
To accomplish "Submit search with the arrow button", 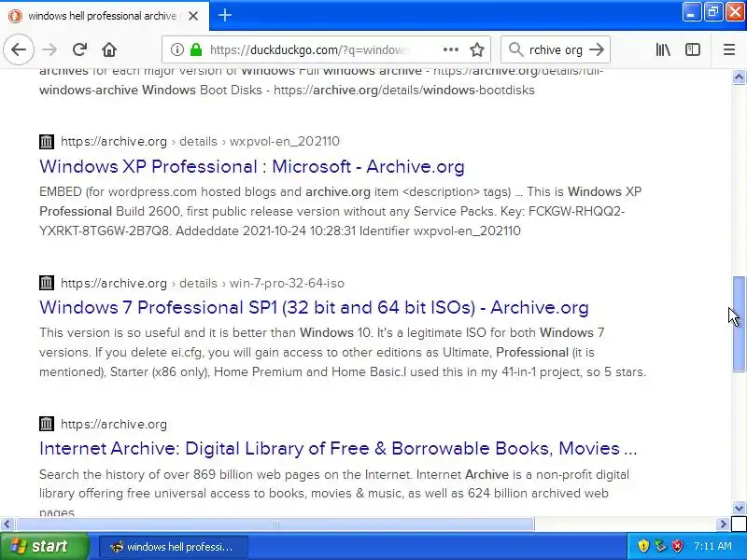I will (x=597, y=49).
